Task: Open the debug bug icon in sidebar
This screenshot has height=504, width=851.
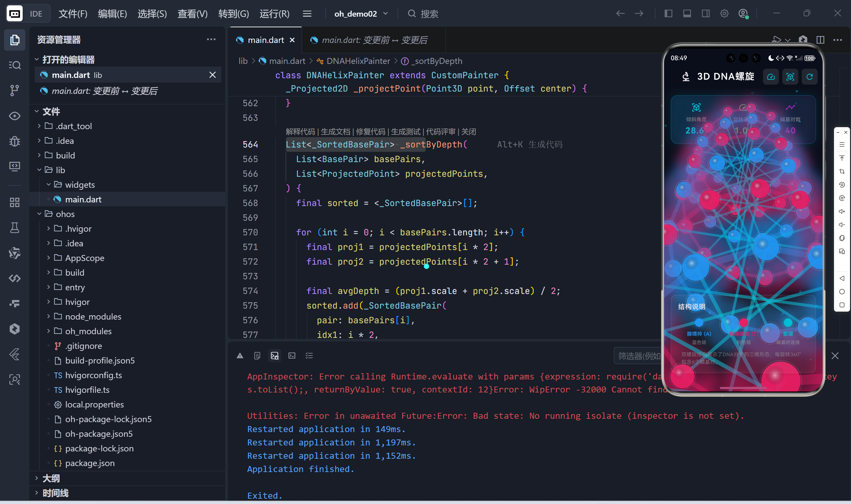Action: (14, 141)
